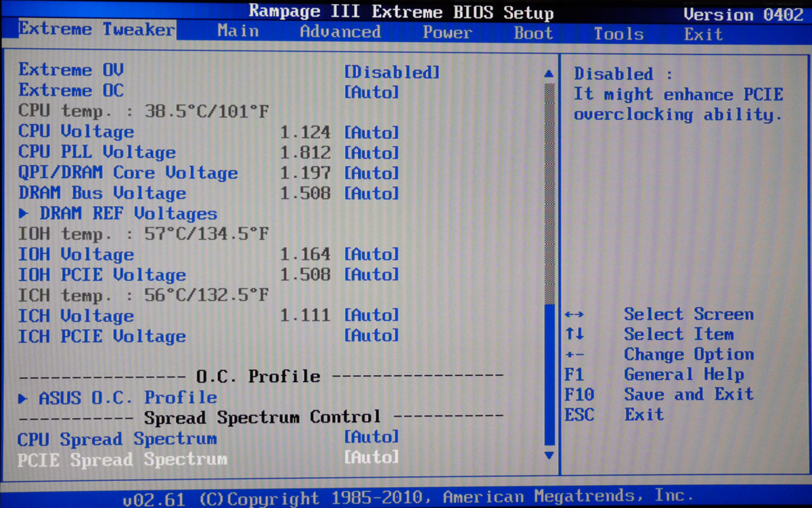Click the Version 0402 text
Screen dimensions: 812x508
tap(742, 14)
